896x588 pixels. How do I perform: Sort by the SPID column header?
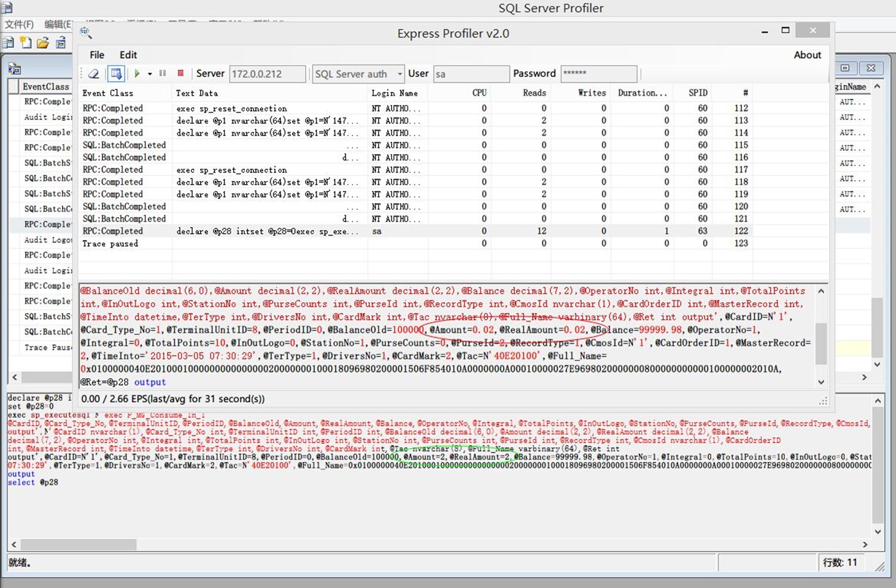point(692,93)
